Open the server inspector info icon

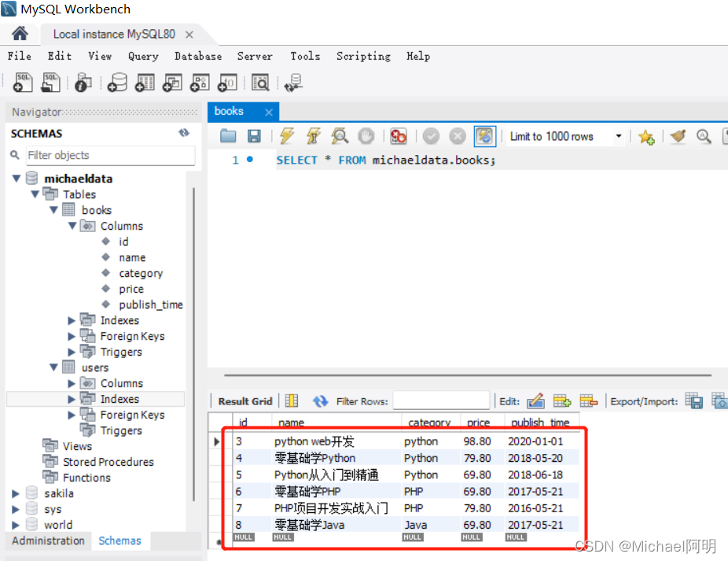coord(83,83)
